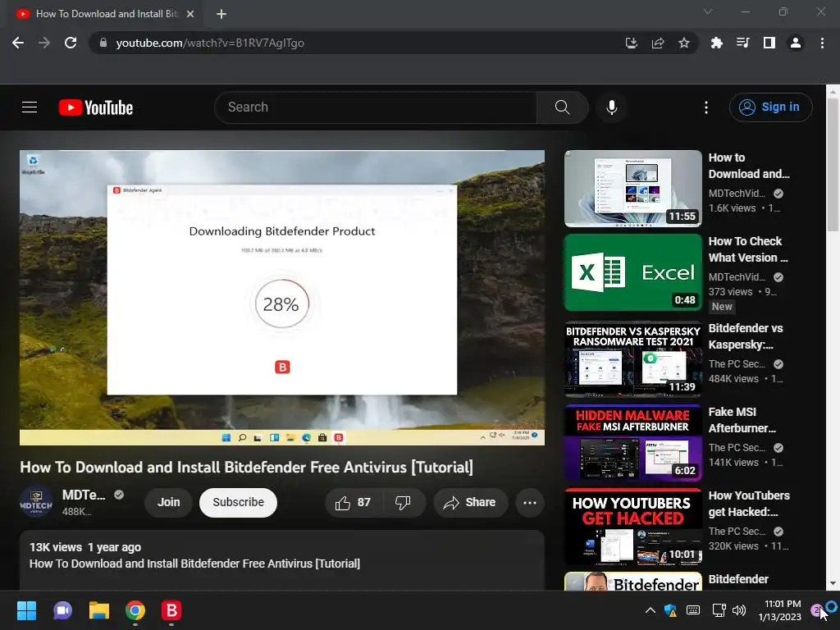Open the Chrome three-dot menu
The height and width of the screenshot is (630, 840).
(822, 43)
